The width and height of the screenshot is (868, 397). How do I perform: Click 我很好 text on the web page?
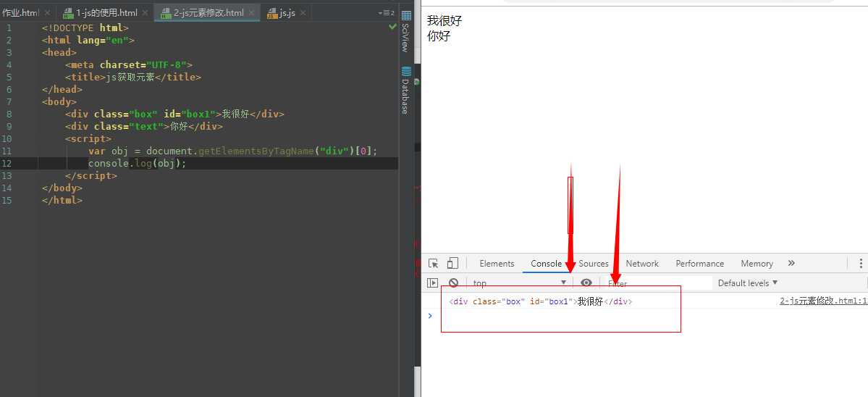[x=444, y=21]
